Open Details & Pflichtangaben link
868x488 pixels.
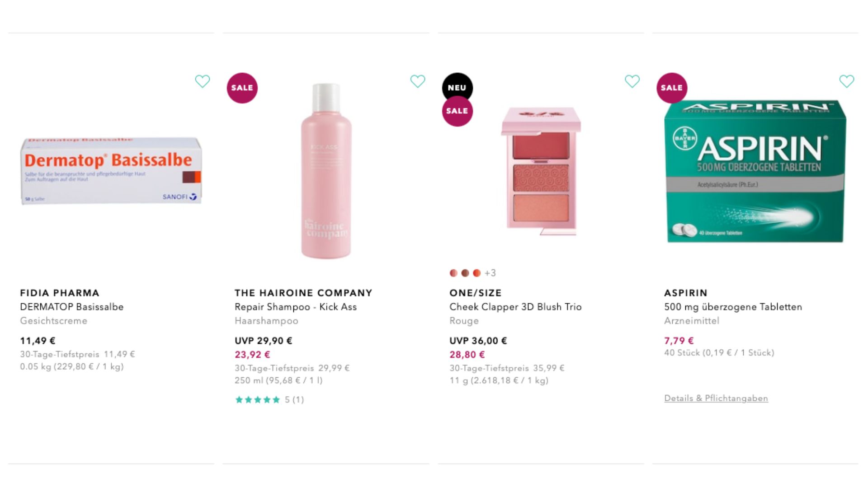pos(716,398)
